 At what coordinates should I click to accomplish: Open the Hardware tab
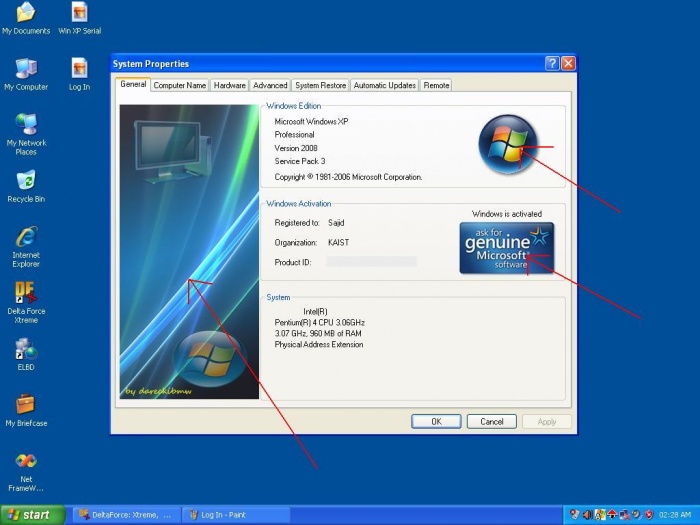(229, 85)
